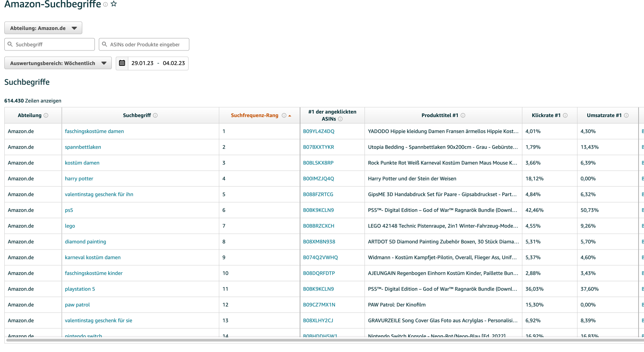
Task: Click product title PAW Patrol: Der Kinofilm
Action: pyautogui.click(x=397, y=305)
